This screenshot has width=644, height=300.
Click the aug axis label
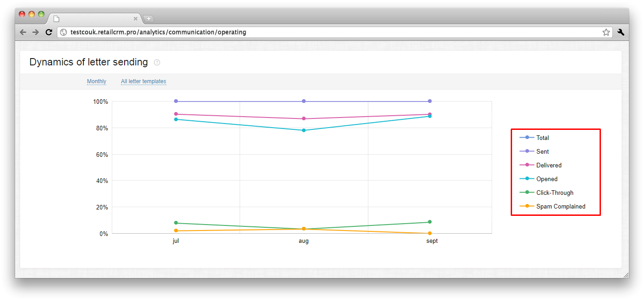[x=304, y=241]
